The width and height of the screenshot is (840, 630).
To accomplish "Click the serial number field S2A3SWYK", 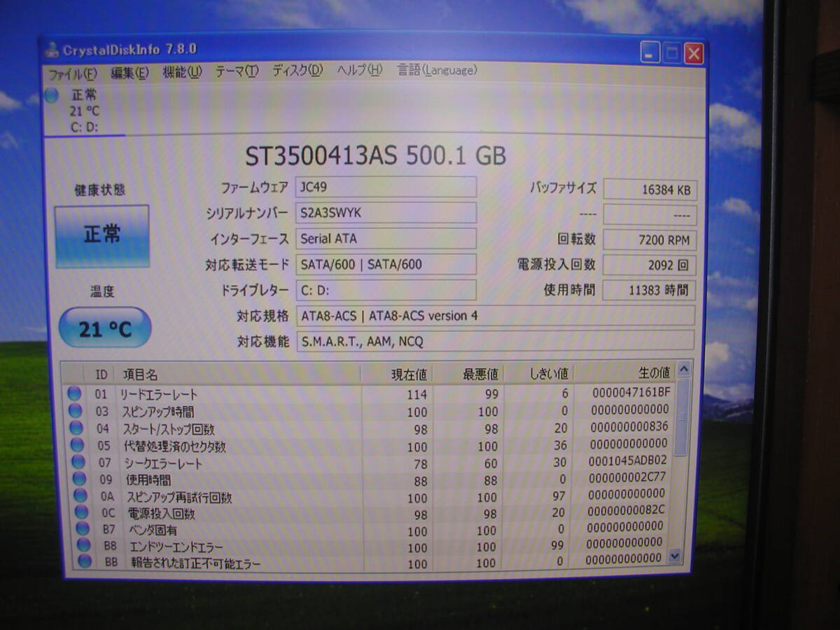I will click(x=386, y=213).
